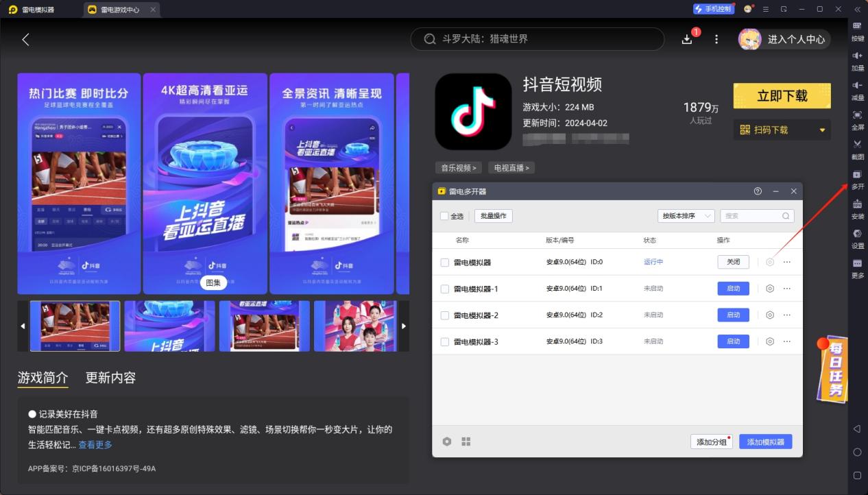Screen dimensions: 868x495
Task: Click the 立即下载 download button
Action: click(x=782, y=96)
